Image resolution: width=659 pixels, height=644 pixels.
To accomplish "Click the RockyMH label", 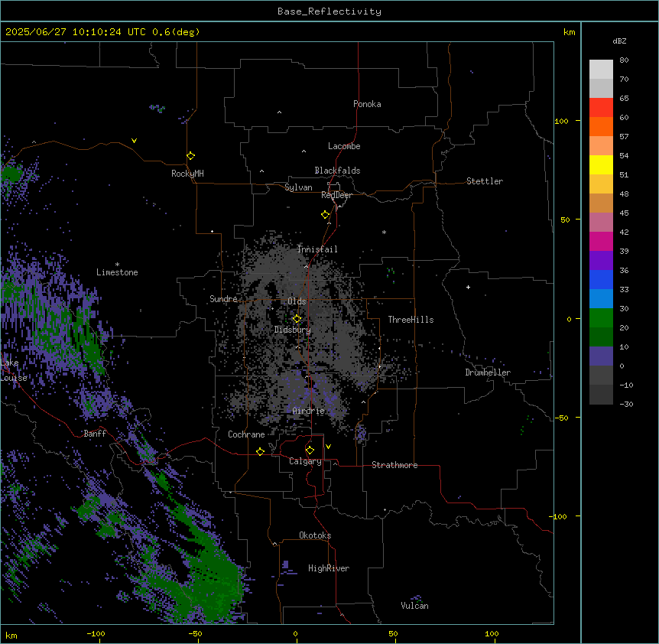I will pos(187,174).
